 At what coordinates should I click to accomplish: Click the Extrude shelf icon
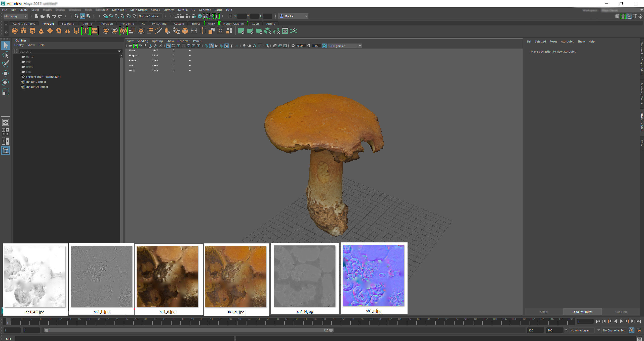[x=167, y=31]
